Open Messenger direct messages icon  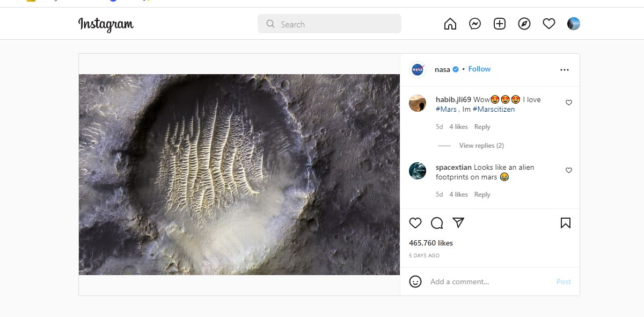click(475, 24)
